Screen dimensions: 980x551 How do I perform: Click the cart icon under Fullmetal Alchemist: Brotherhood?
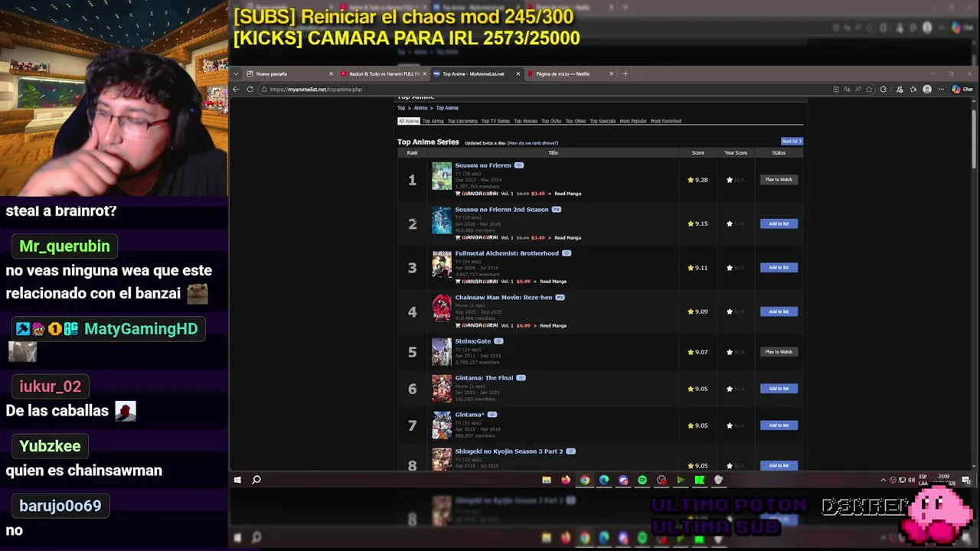[x=458, y=282]
